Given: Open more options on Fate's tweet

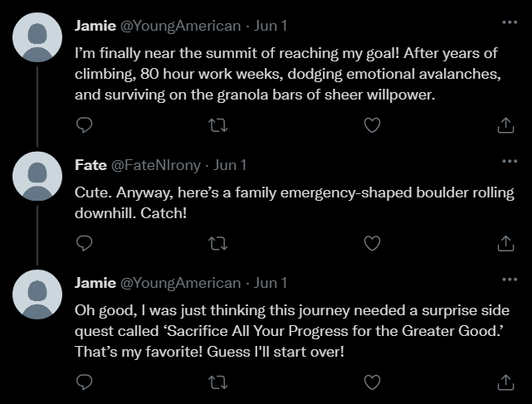Looking at the screenshot, I should tap(508, 161).
